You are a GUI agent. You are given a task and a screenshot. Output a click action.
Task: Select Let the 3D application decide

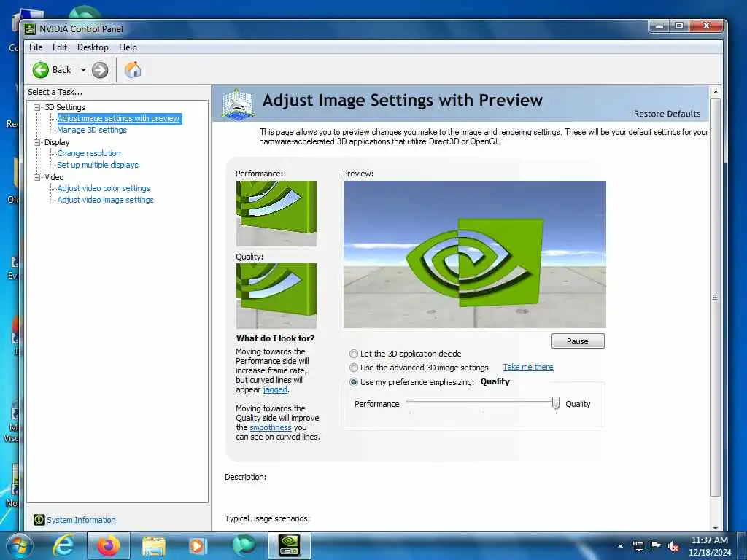pyautogui.click(x=354, y=354)
